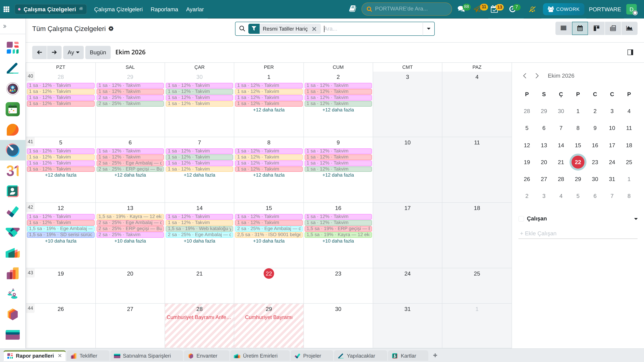
Task: Open graph view icon
Action: (x=629, y=28)
